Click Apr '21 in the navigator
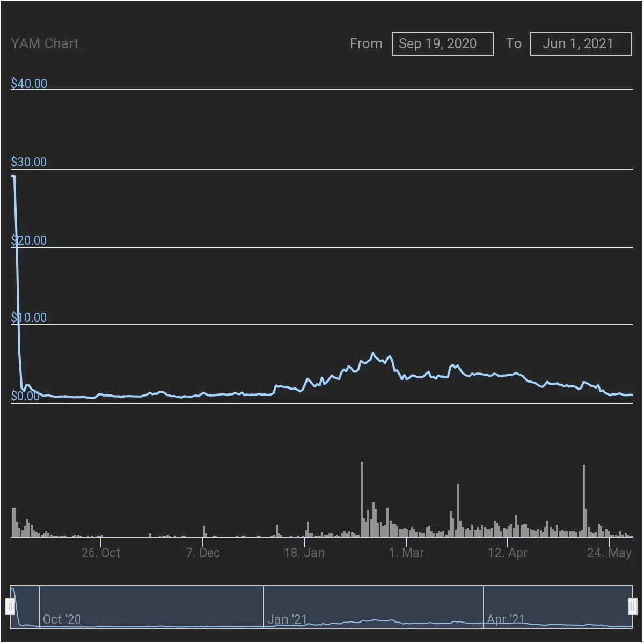 click(x=506, y=619)
